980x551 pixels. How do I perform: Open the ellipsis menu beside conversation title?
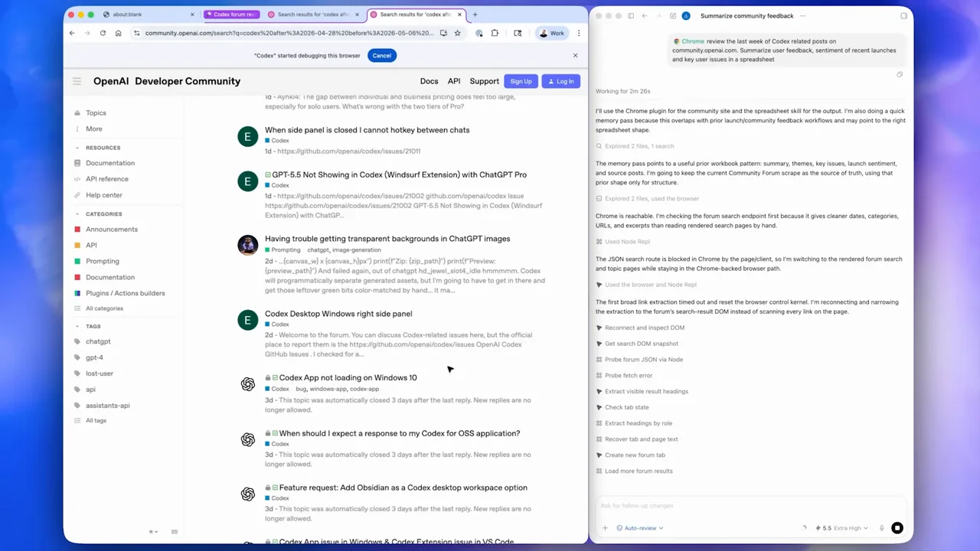pyautogui.click(x=802, y=15)
